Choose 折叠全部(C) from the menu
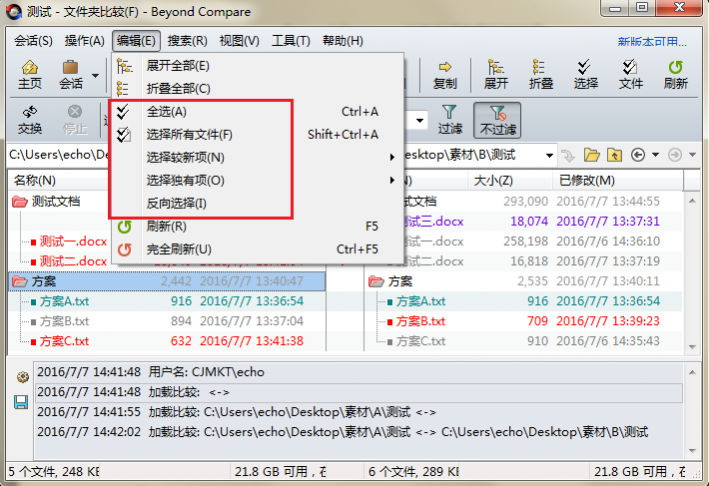Screen dimensions: 709x486 tap(258, 89)
